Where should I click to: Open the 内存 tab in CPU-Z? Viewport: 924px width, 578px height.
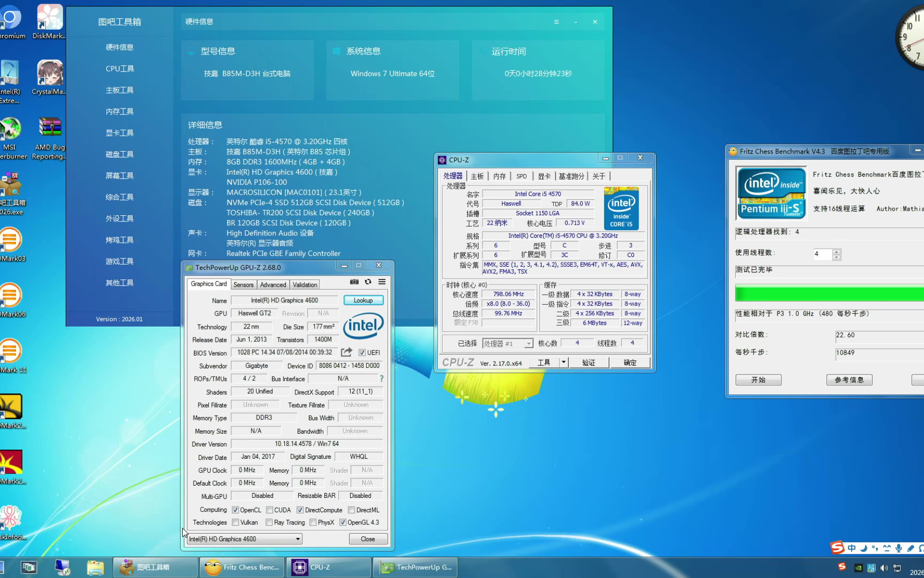(x=499, y=176)
